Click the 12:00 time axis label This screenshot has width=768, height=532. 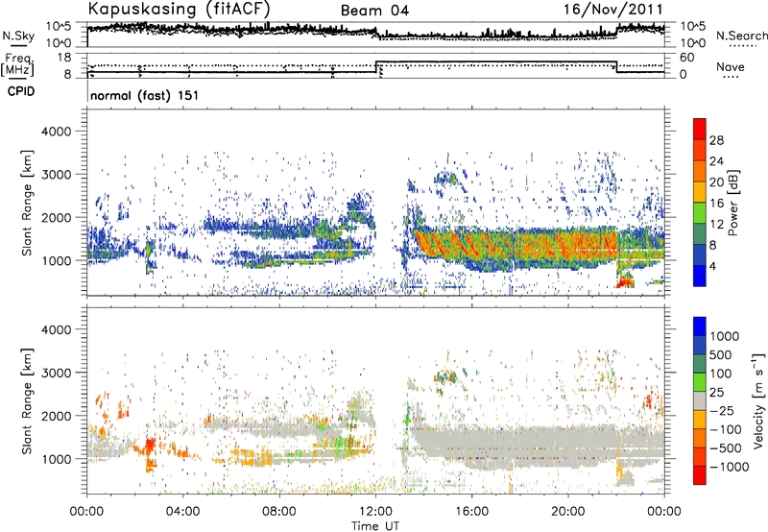click(x=375, y=512)
